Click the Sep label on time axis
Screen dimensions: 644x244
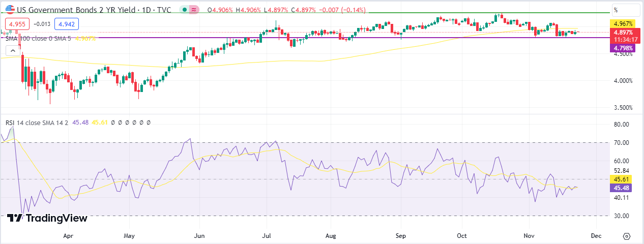[401, 236]
